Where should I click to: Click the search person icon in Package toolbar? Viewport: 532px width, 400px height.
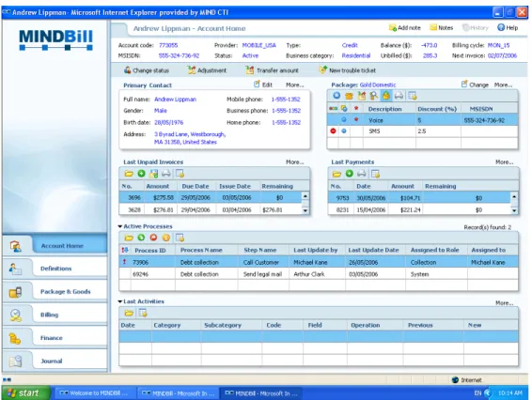pos(373,96)
